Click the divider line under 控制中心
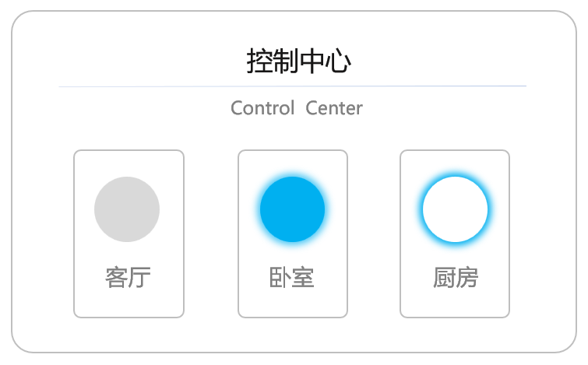Screen dimensions: 588x365 click(x=293, y=86)
